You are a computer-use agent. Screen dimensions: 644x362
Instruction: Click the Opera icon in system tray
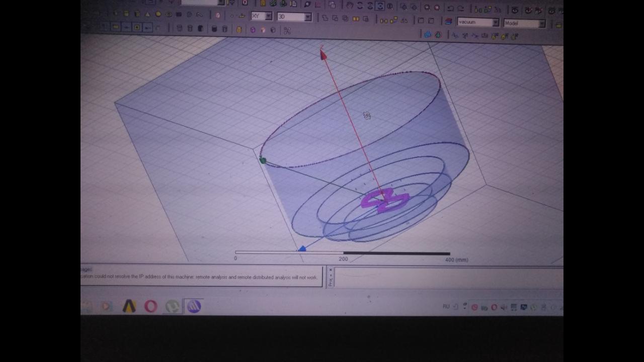point(494,307)
